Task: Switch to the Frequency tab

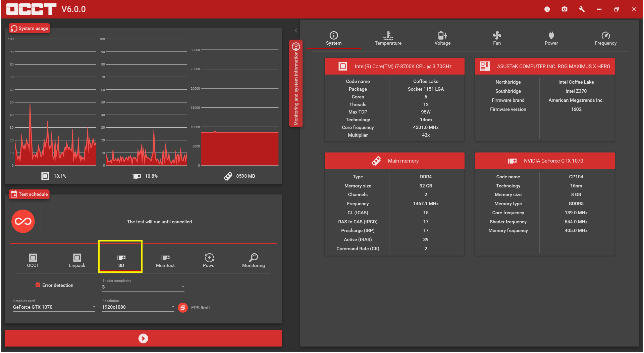Action: (606, 39)
